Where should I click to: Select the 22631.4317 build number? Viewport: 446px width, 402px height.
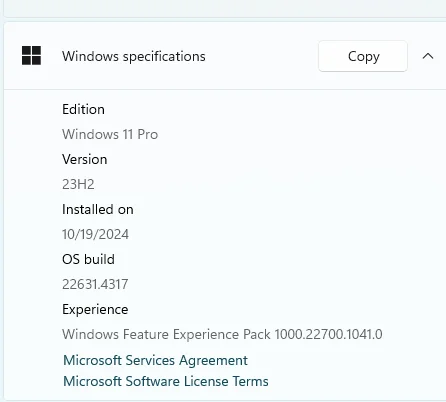(x=95, y=284)
